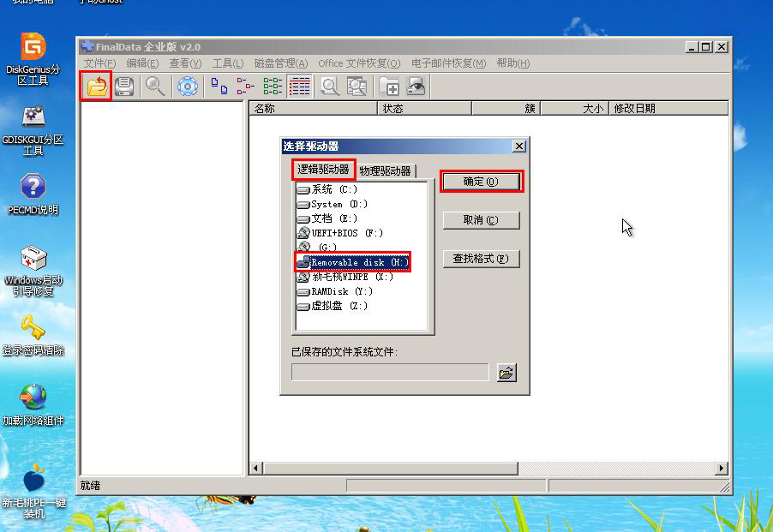Viewport: 773px width, 532px height.
Task: Click the 查找格式(F) button
Action: 481,259
